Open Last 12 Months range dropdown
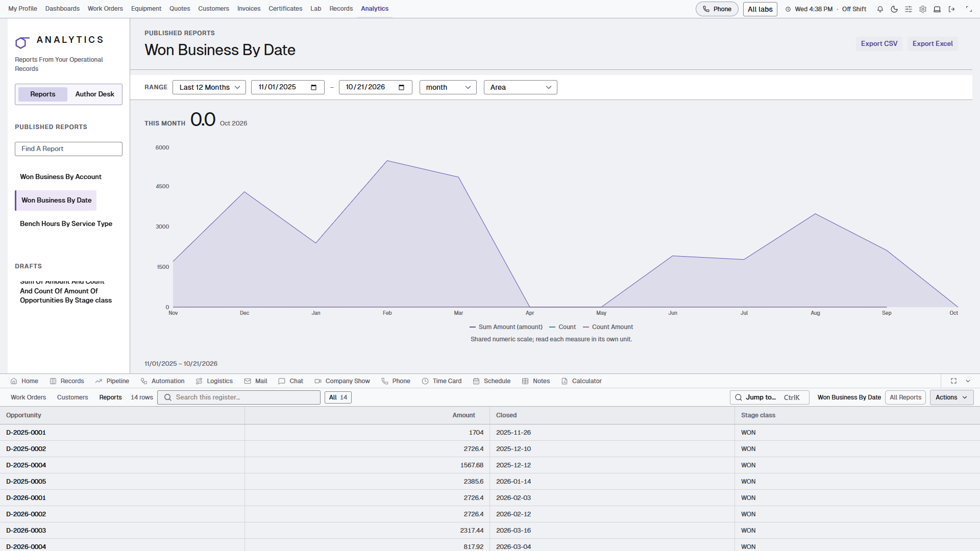 pos(209,87)
